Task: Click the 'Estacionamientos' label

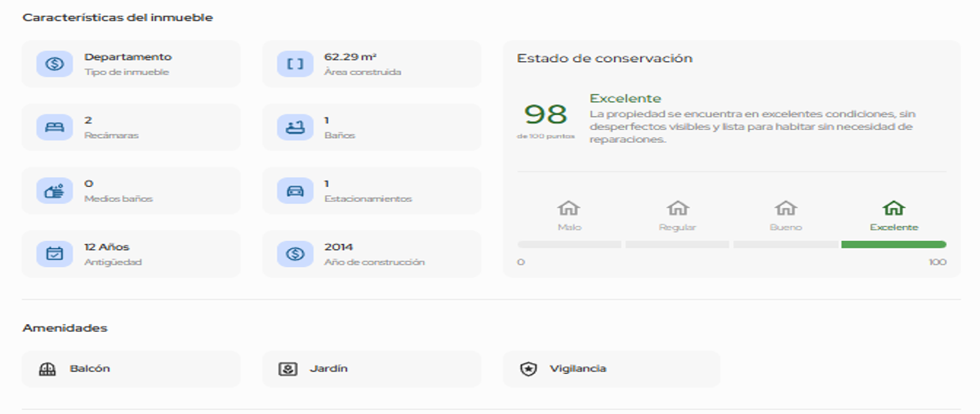Action: pos(368,198)
